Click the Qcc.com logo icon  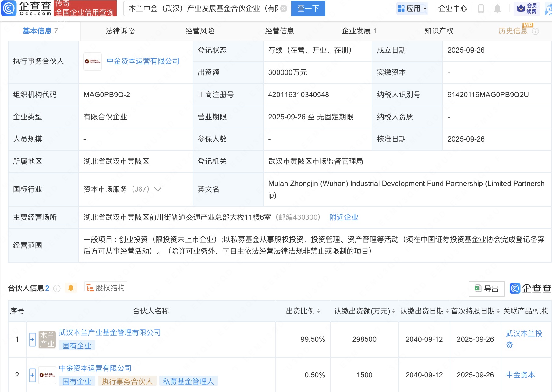[x=9, y=8]
